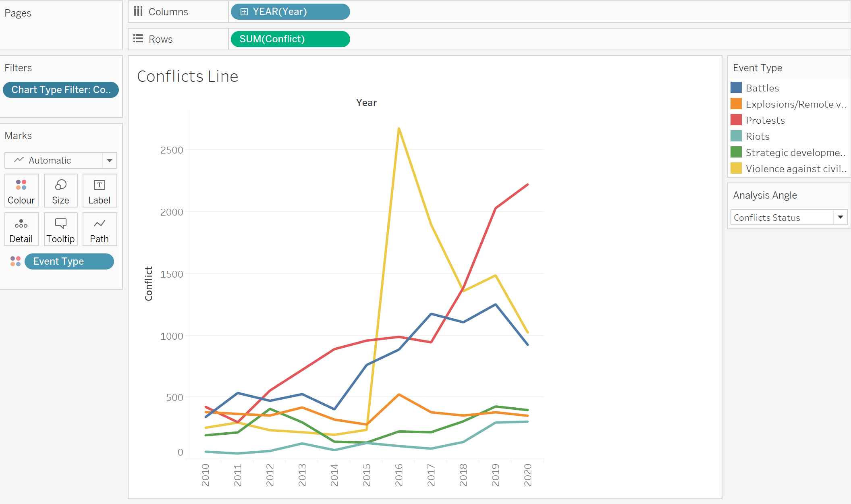Open the Automatic mark type dropdown
The image size is (851, 504).
[109, 160]
